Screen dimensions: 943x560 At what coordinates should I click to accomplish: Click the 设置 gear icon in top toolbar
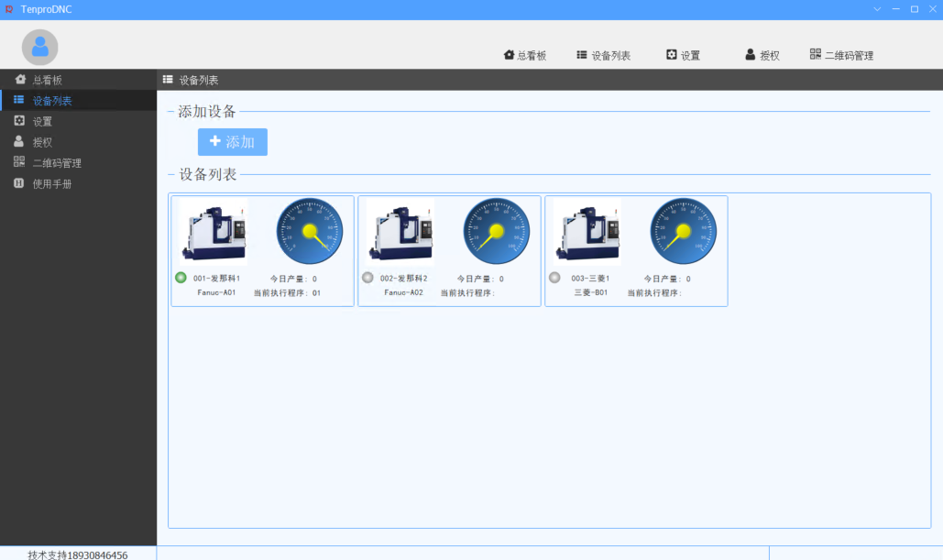pyautogui.click(x=672, y=55)
